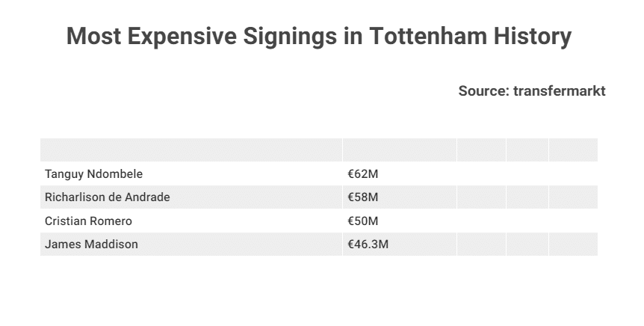
Task: Click the last empty cell in Ndombele's row
Action: (x=573, y=174)
